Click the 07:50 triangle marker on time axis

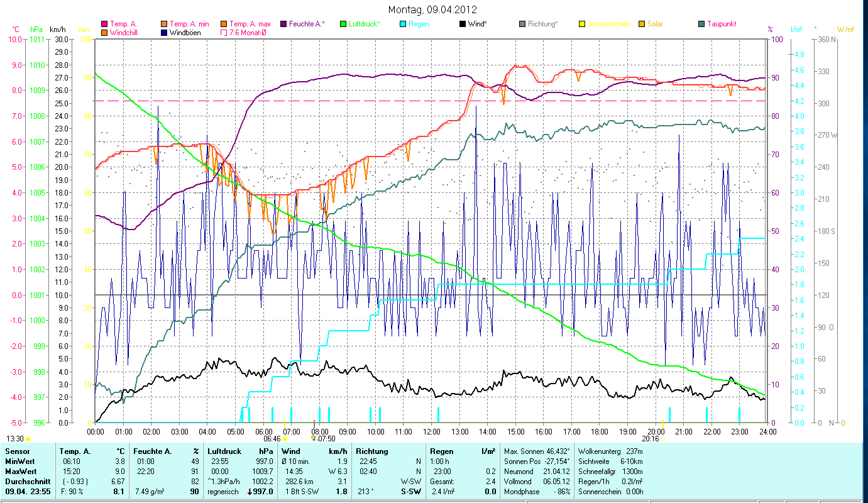coord(314,438)
